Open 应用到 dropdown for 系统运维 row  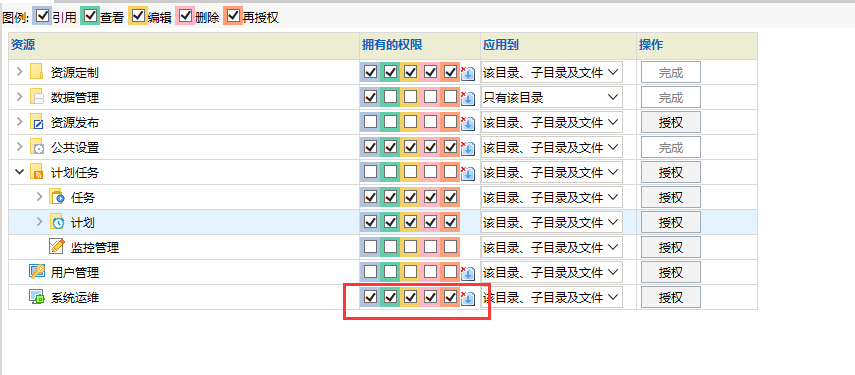point(551,298)
